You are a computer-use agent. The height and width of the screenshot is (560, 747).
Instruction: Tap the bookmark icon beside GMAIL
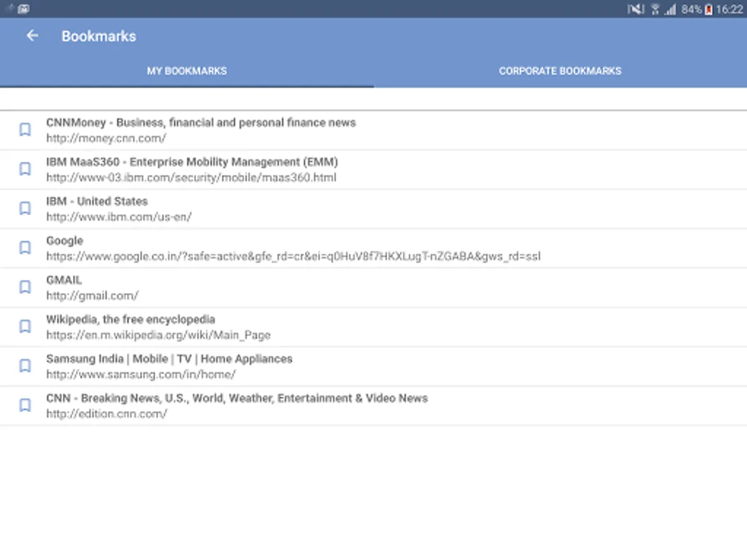[25, 287]
